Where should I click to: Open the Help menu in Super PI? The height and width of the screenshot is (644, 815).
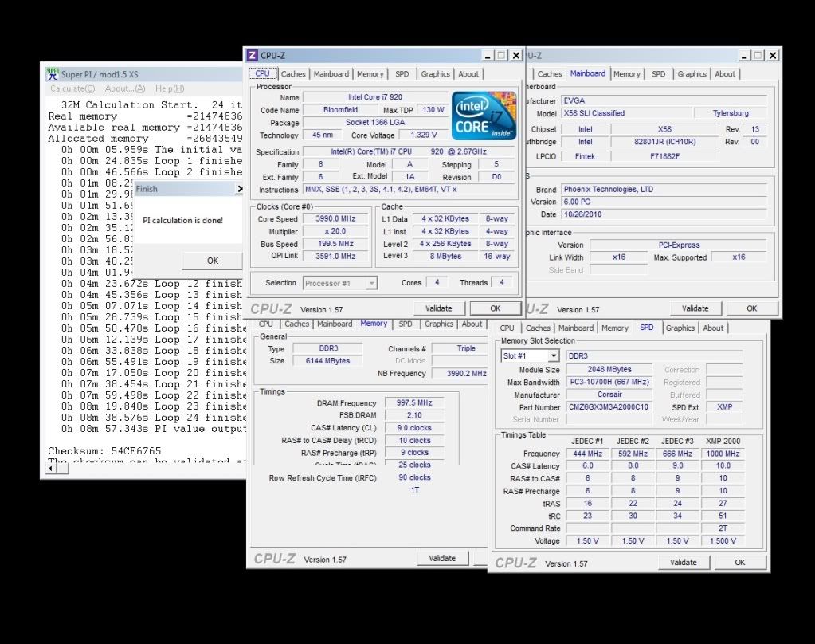(170, 89)
